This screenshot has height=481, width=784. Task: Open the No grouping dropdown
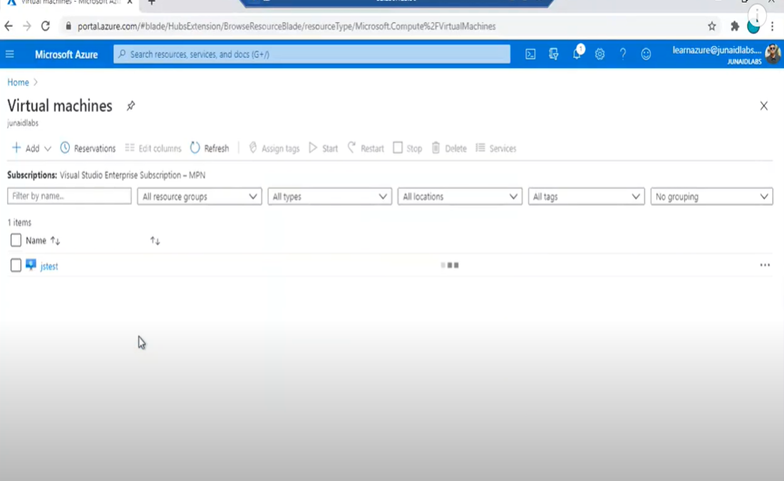point(712,196)
